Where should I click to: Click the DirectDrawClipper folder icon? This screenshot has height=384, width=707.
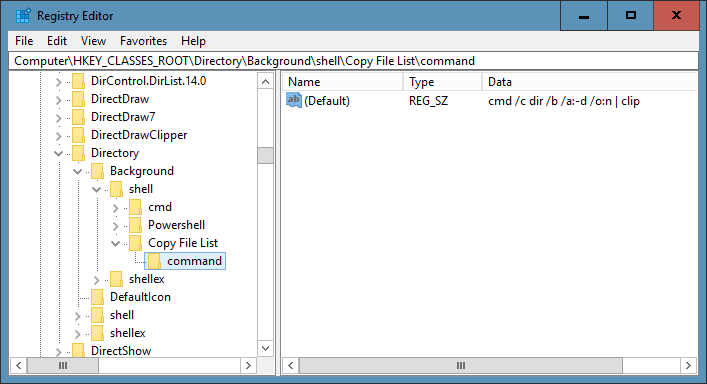[x=78, y=135]
